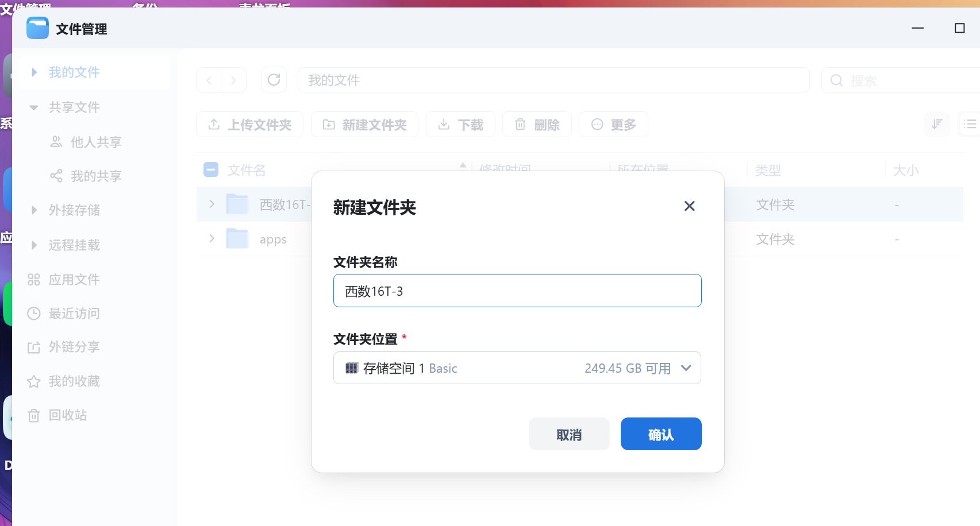This screenshot has width=980, height=526.
Task: Toggle the select-all checkbox in header
Action: (x=211, y=169)
